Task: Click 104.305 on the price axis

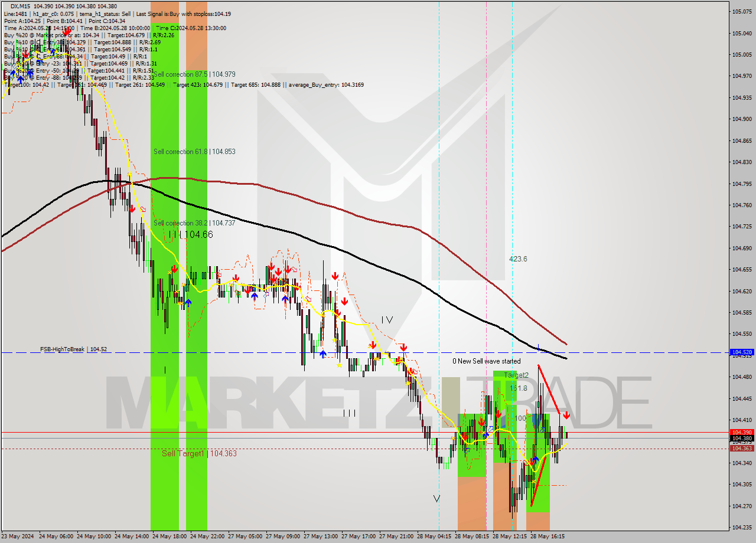Action: (742, 485)
